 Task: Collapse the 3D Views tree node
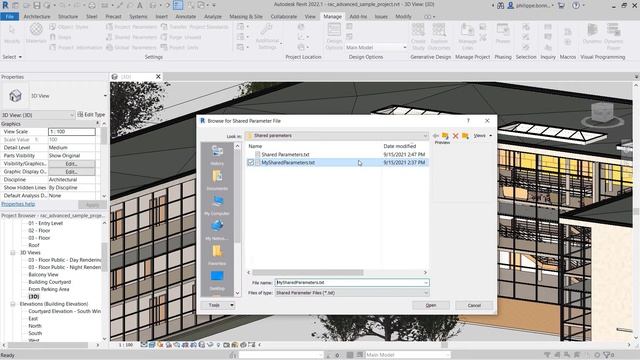click(x=13, y=253)
